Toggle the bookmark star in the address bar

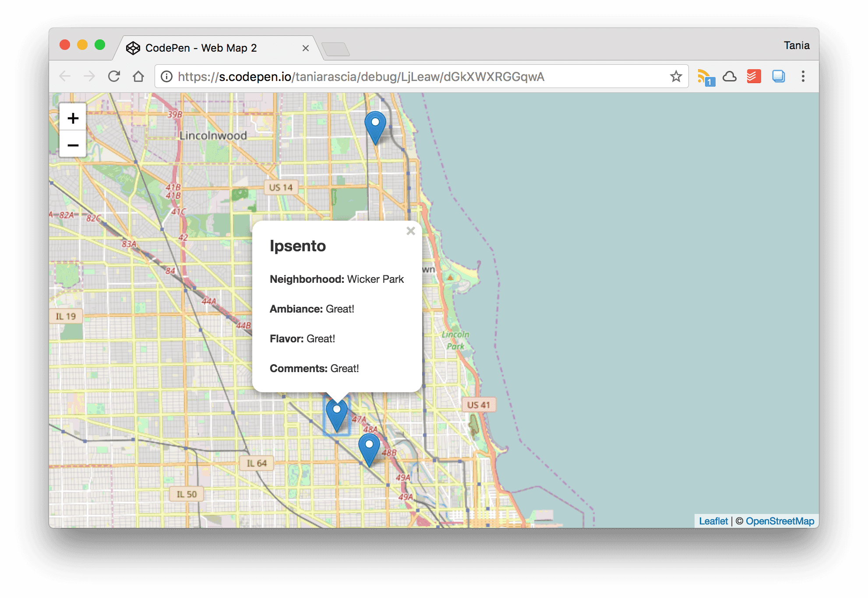tap(676, 76)
